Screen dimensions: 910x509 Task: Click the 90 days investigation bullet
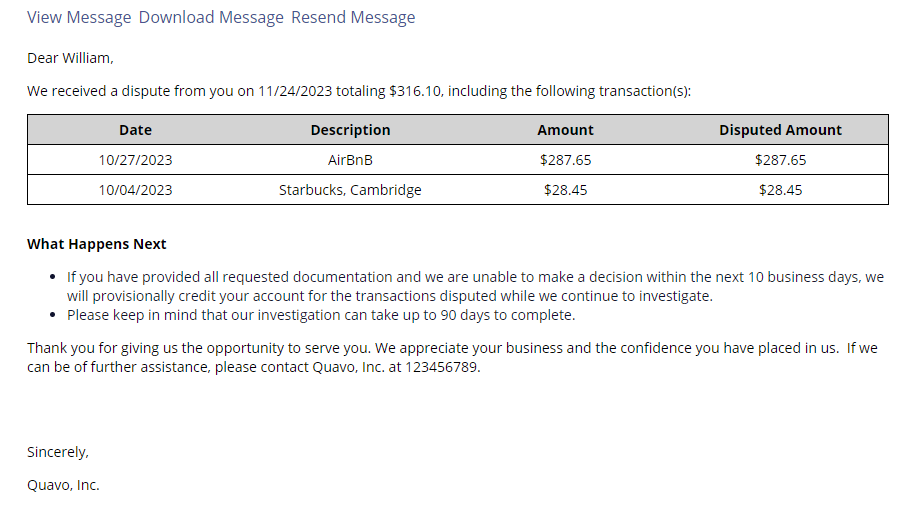[x=321, y=315]
